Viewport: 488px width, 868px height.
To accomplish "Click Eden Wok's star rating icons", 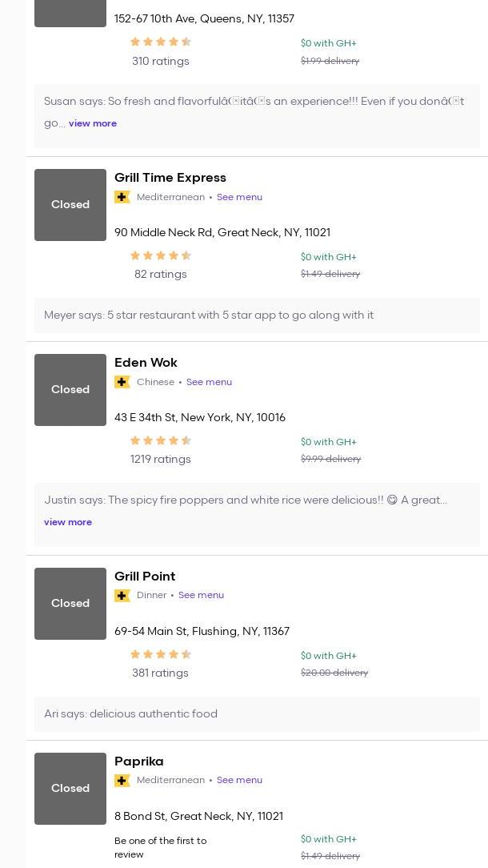I will (161, 441).
